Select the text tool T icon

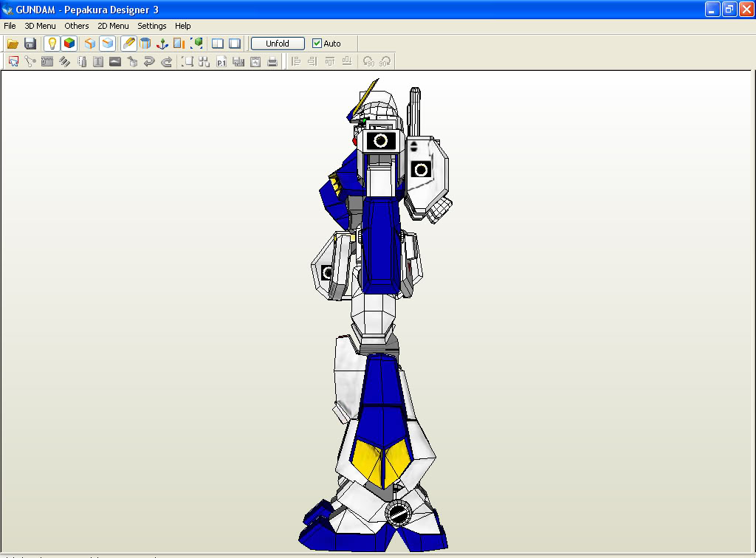[x=98, y=62]
